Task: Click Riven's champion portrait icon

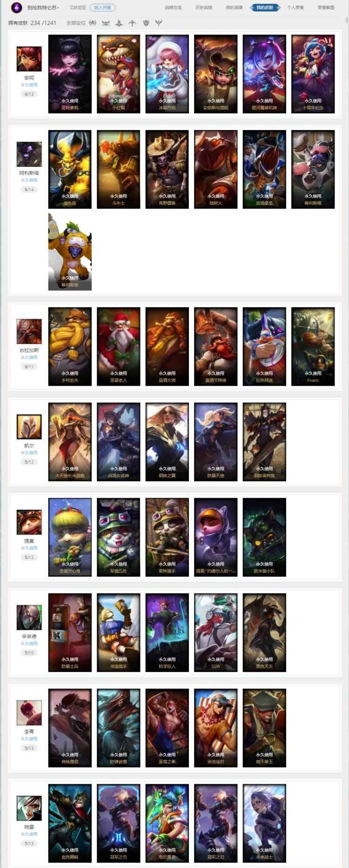Action: [29, 808]
